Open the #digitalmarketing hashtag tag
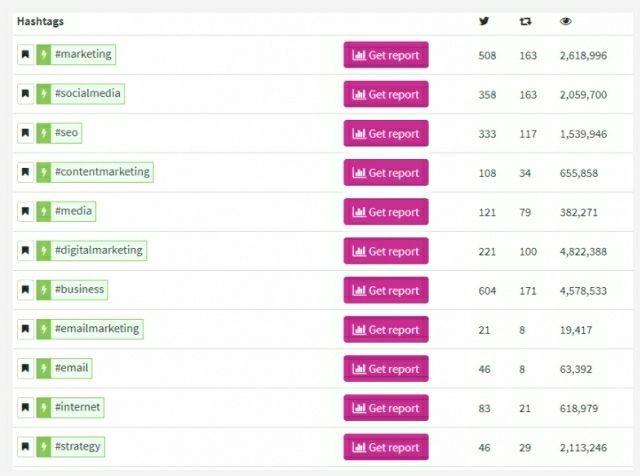This screenshot has height=476, width=640. [x=99, y=250]
